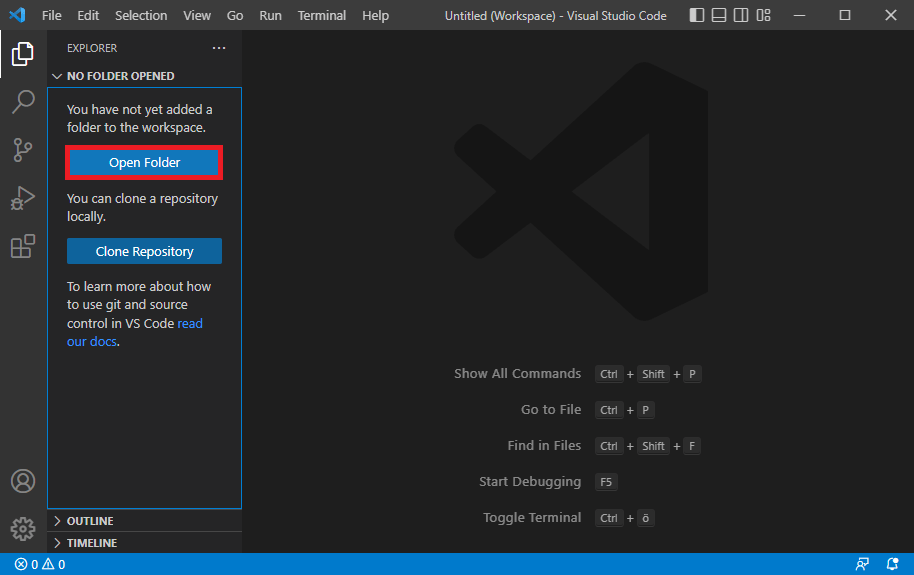The width and height of the screenshot is (914, 575).
Task: Click the Show All Commands label
Action: pyautogui.click(x=518, y=373)
